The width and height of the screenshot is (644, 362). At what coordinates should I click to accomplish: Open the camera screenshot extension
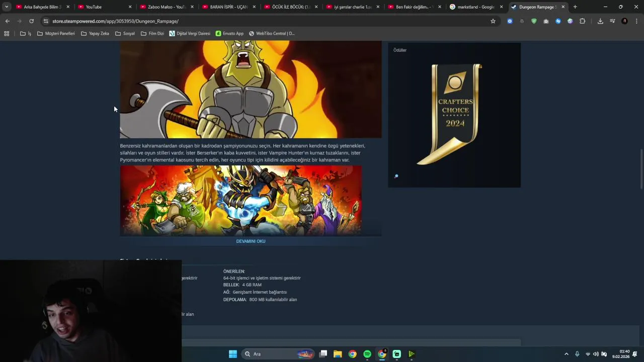[x=546, y=21]
